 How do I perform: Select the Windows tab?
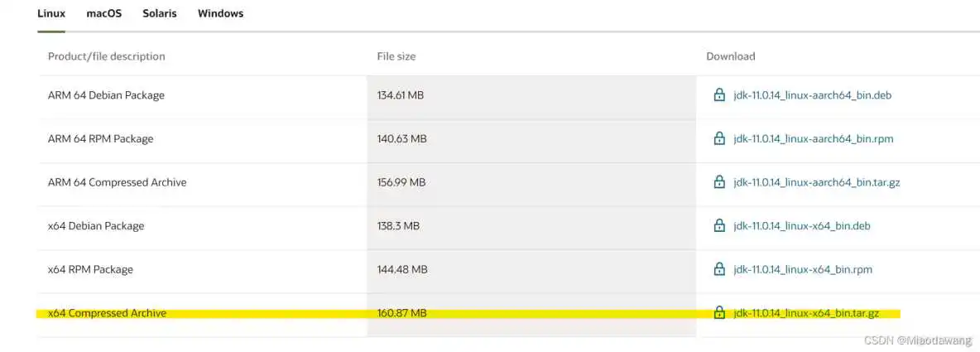click(220, 14)
